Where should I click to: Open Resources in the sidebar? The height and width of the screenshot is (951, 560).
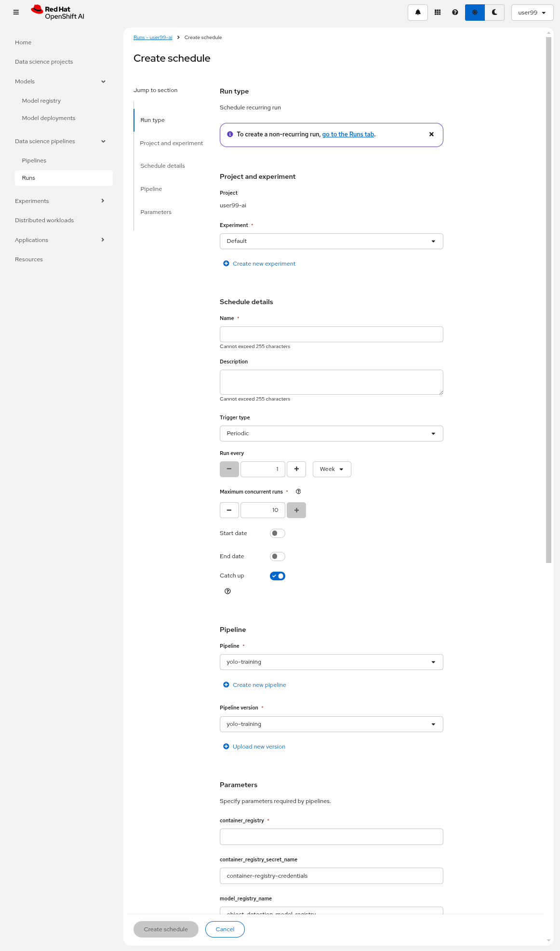pos(29,259)
